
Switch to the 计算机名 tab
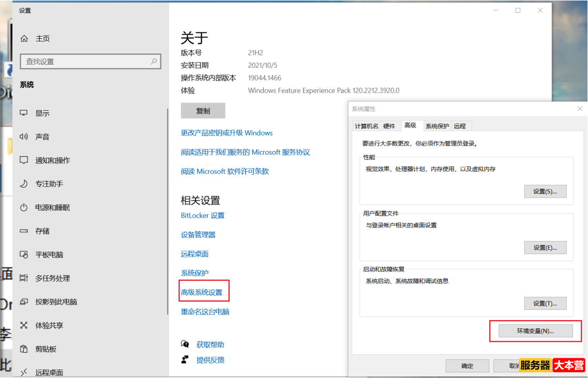pyautogui.click(x=366, y=126)
